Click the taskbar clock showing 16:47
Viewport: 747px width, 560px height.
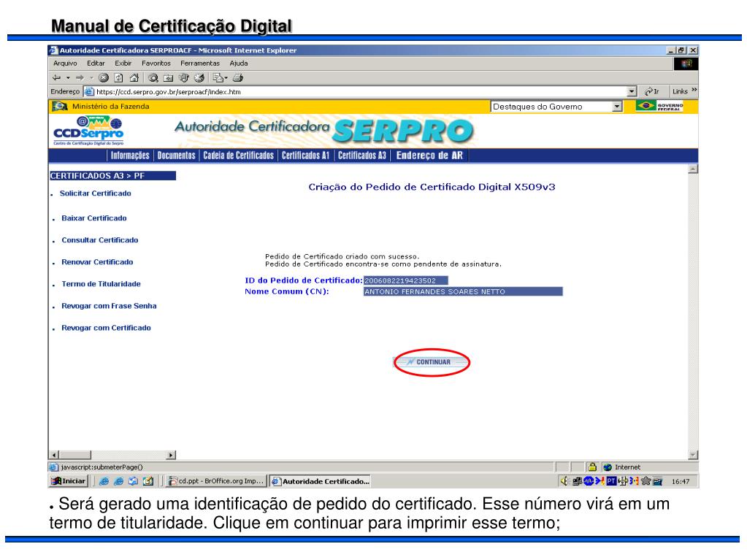click(x=681, y=481)
